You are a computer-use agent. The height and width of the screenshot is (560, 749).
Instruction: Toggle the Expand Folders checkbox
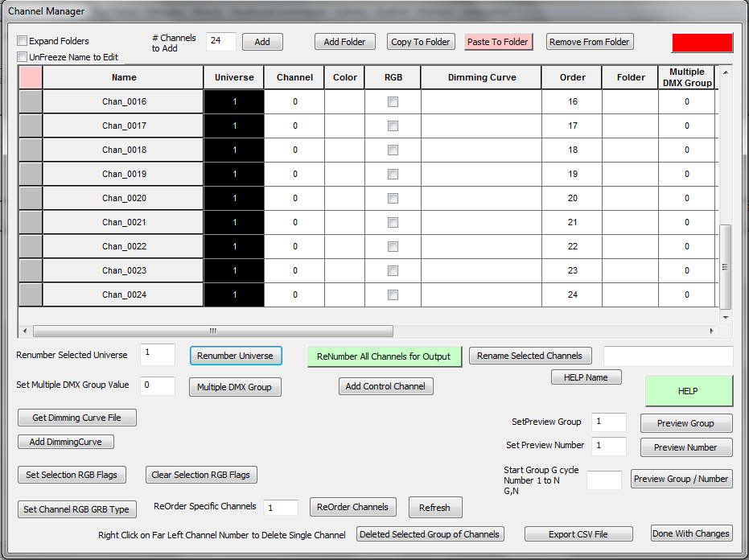pyautogui.click(x=22, y=40)
